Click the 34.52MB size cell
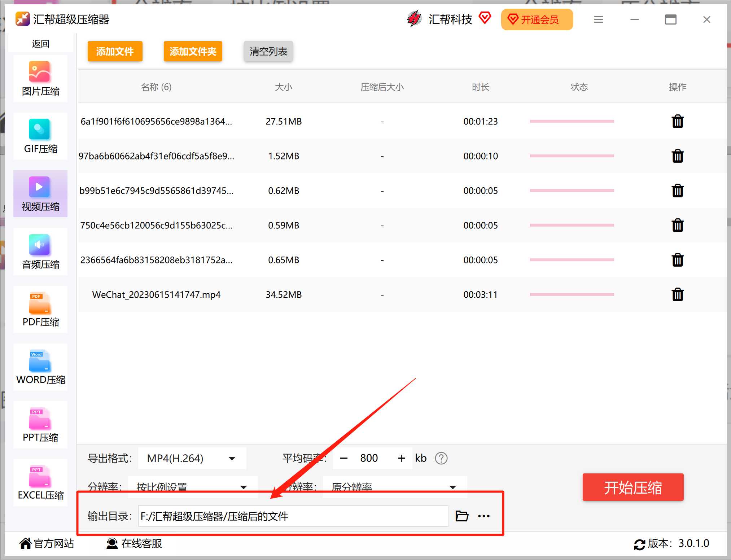This screenshot has width=731, height=560. pos(284,294)
